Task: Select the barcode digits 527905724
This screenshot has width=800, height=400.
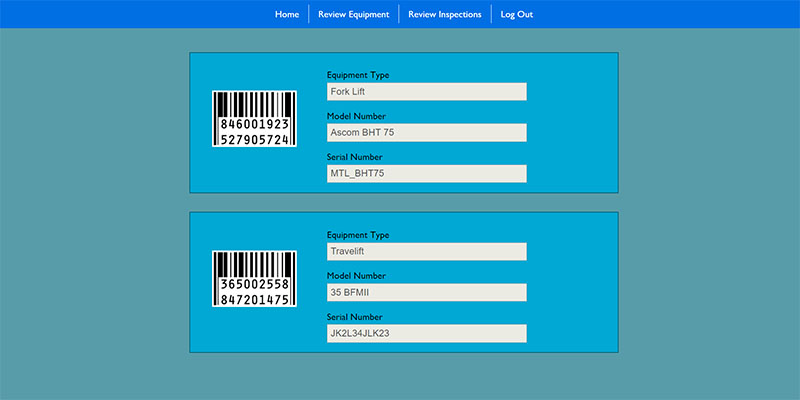Action: [x=254, y=140]
